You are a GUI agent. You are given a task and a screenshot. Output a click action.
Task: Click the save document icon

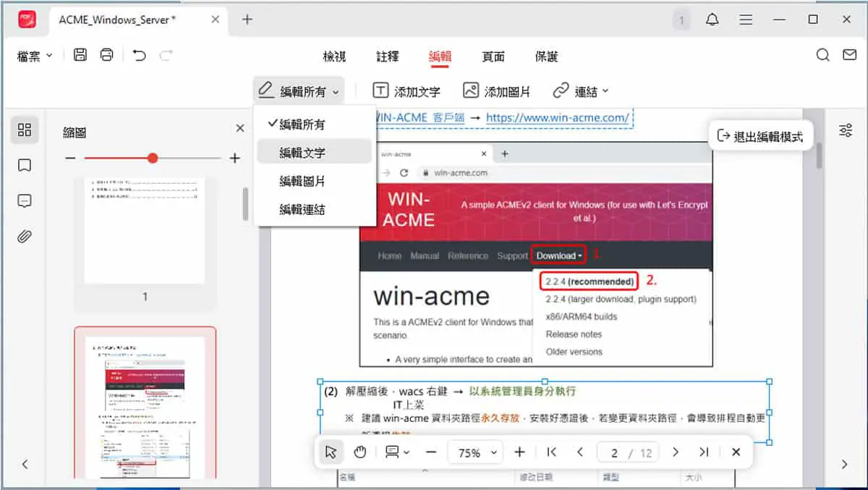80,55
